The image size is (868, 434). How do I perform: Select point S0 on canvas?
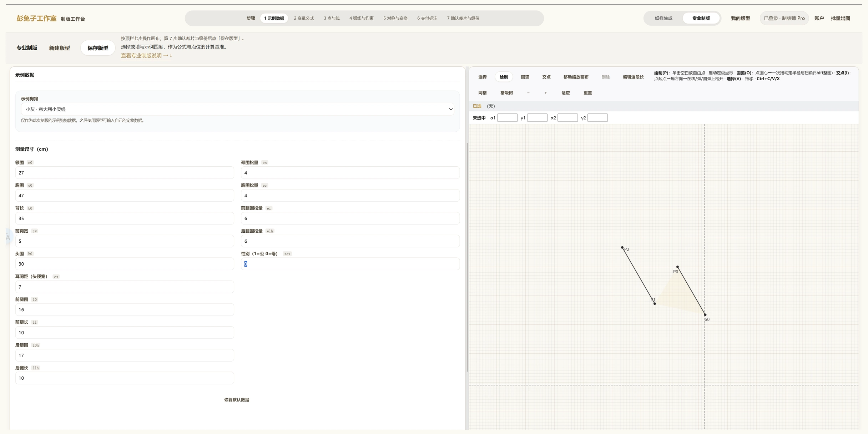point(705,315)
